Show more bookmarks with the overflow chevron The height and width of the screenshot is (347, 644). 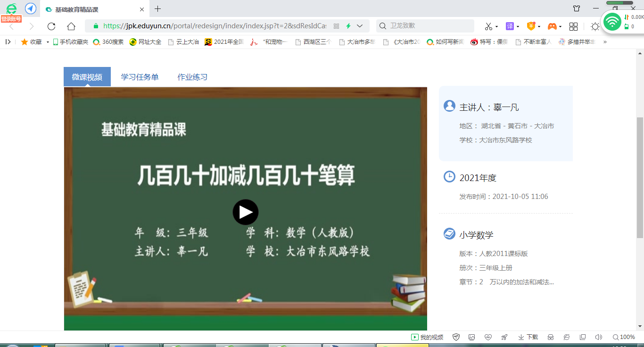pos(605,42)
